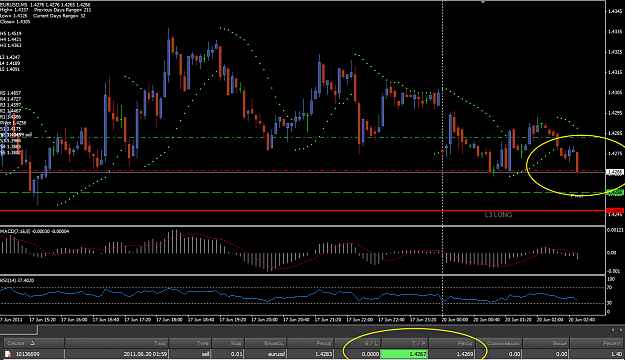Click the MACD indicator label
The image size is (625, 360).
(35, 231)
